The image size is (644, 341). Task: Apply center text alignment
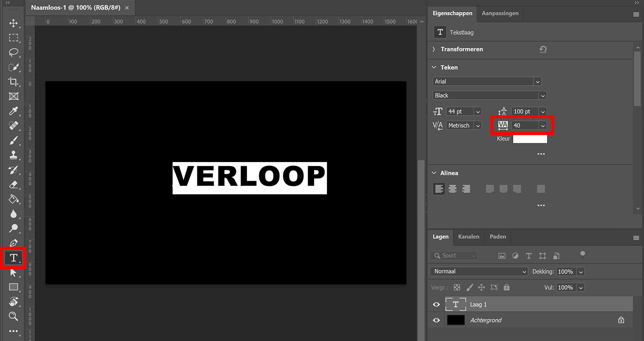tap(452, 188)
